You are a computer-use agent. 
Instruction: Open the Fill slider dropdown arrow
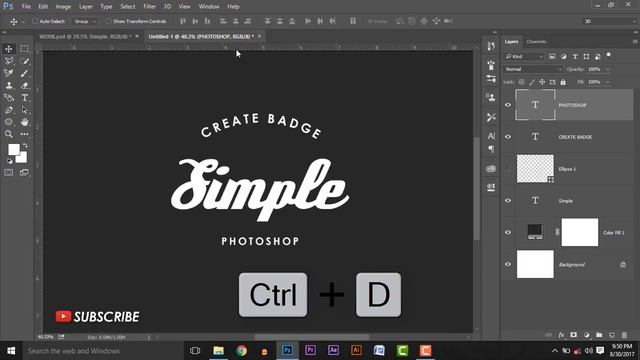coord(608,82)
